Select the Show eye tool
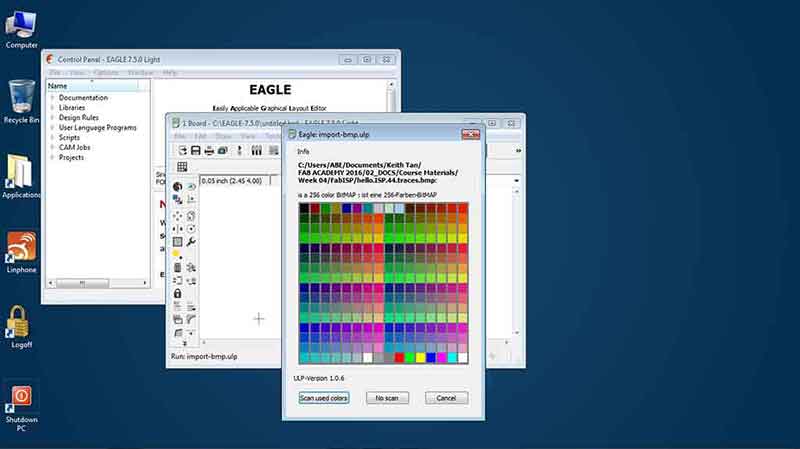The height and width of the screenshot is (449, 800). click(191, 187)
